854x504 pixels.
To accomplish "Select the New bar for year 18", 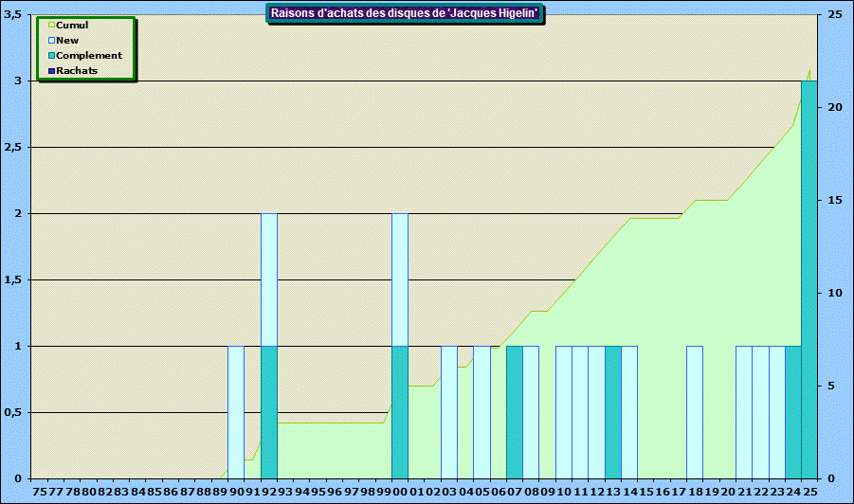I will [x=695, y=412].
